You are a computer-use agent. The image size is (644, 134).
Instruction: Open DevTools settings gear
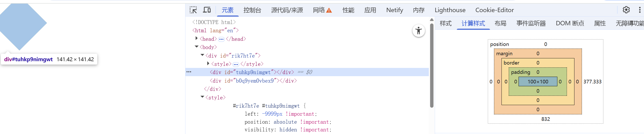click(x=626, y=10)
